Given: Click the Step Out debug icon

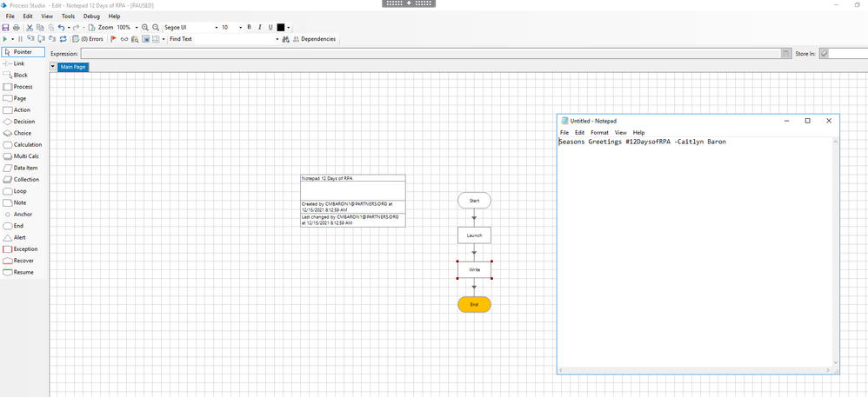Looking at the screenshot, I should [x=52, y=39].
